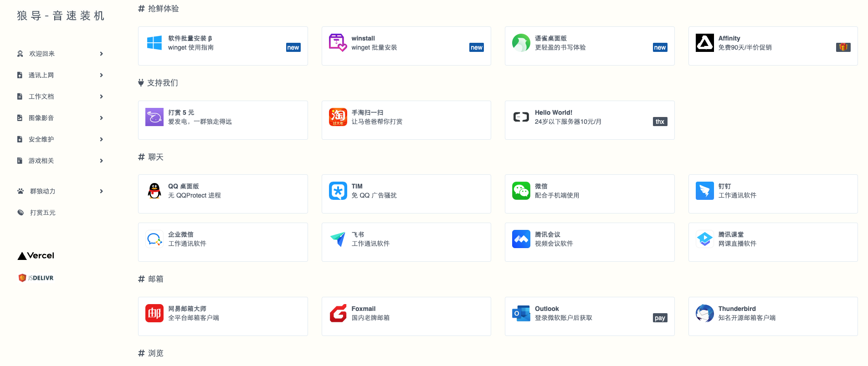Image resolution: width=868 pixels, height=366 pixels.
Task: Open the 通讯上网 sidebar menu item
Action: pyautogui.click(x=60, y=75)
